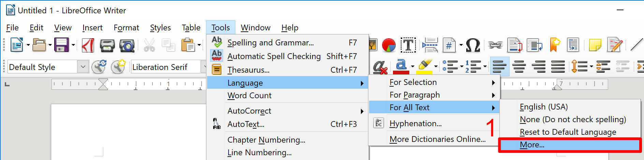The width and height of the screenshot is (644, 160).
Task: Insert Hyperlink chain icon
Action: click(495, 45)
